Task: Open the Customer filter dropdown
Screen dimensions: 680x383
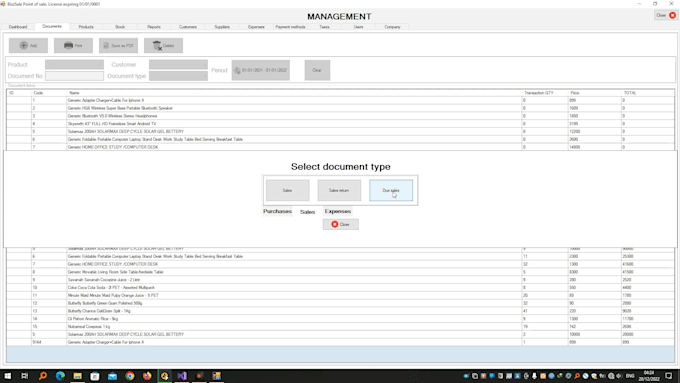Action: point(178,65)
